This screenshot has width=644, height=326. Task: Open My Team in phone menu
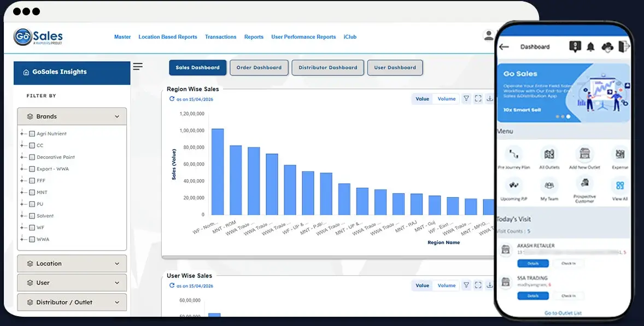click(x=549, y=189)
